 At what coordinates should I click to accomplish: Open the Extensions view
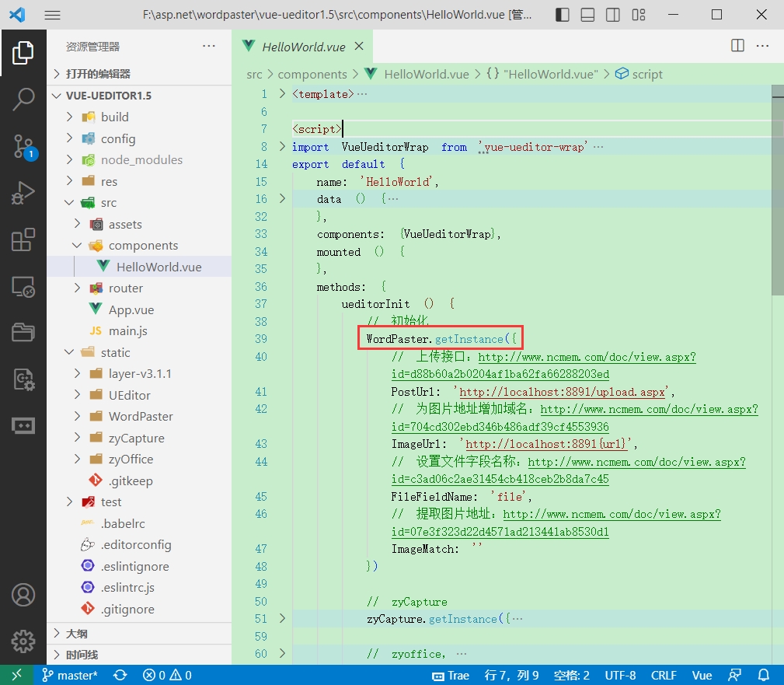tap(23, 239)
